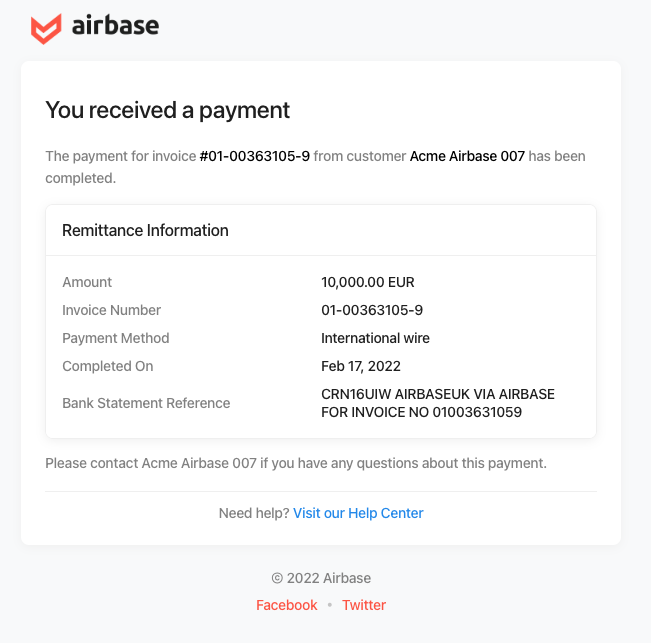Click the Amount field label
Image resolution: width=651 pixels, height=643 pixels.
pyautogui.click(x=87, y=282)
